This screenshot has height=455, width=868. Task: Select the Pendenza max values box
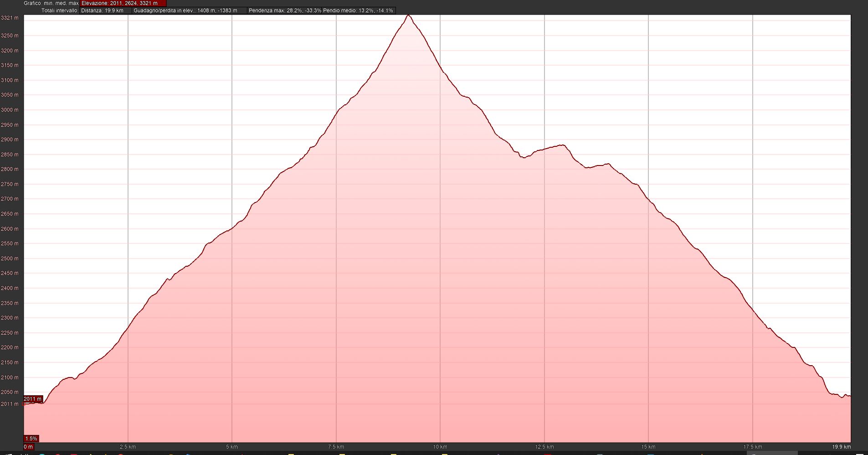(284, 10)
